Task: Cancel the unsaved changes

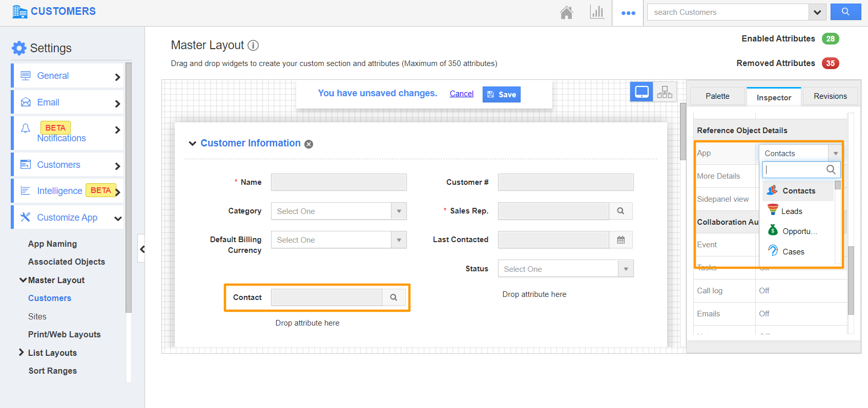Action: coord(461,94)
